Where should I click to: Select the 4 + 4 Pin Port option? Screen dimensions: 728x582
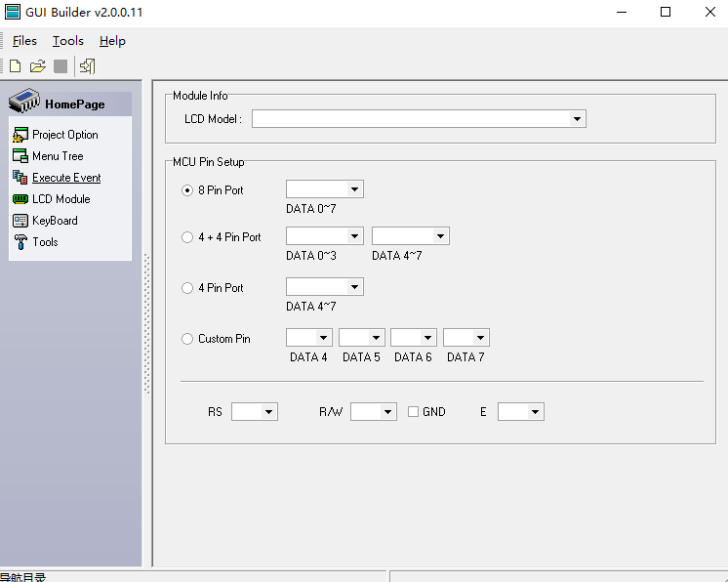pos(187,237)
